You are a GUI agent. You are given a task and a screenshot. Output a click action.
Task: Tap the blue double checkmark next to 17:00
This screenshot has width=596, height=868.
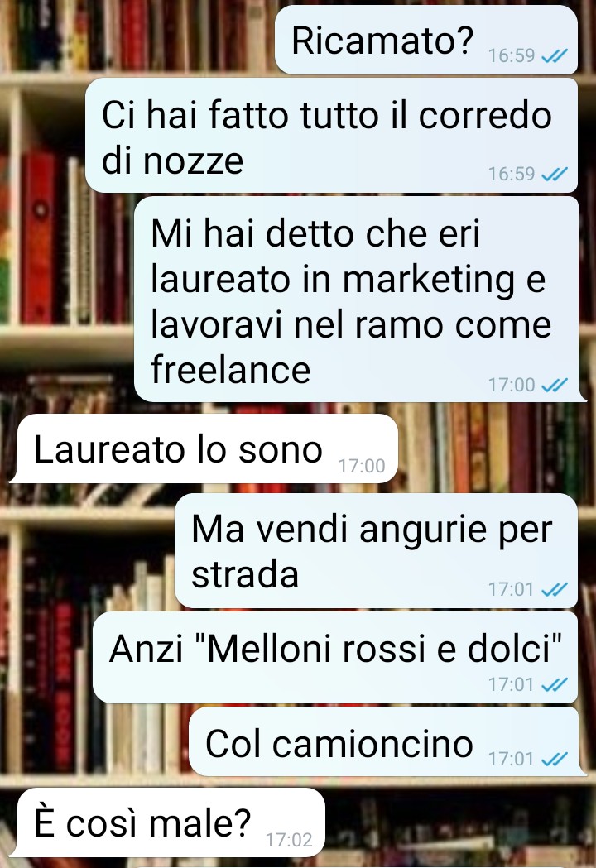[555, 385]
